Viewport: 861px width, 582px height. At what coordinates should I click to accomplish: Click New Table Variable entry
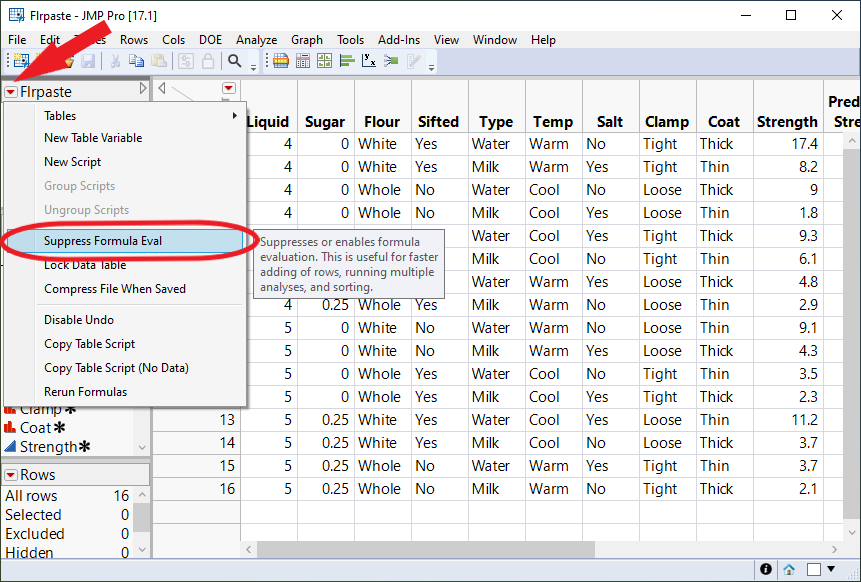pyautogui.click(x=93, y=138)
